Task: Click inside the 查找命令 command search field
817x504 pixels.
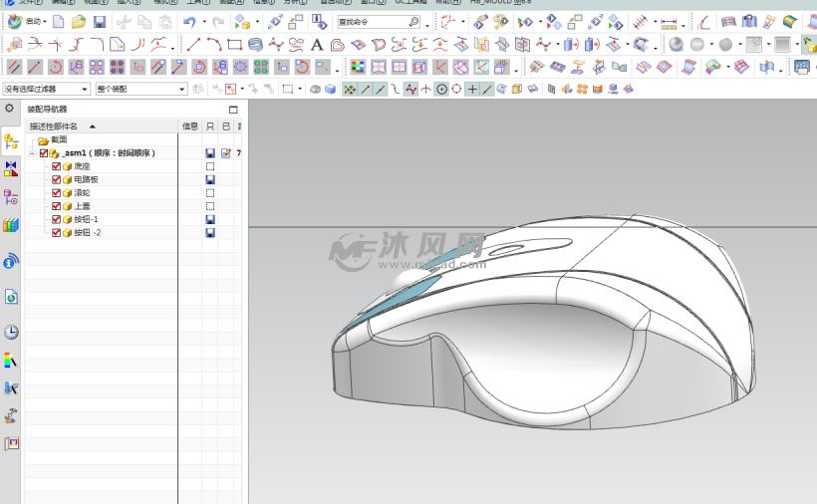Action: [371, 21]
